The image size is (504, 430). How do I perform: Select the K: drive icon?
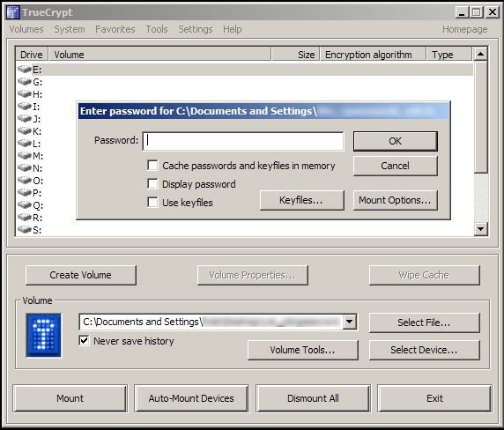[x=25, y=130]
